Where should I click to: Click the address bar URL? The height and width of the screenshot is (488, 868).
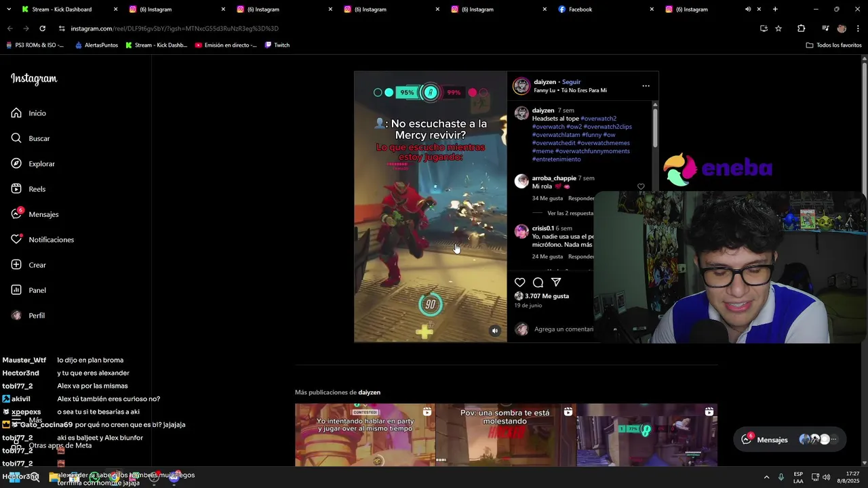[x=174, y=28]
